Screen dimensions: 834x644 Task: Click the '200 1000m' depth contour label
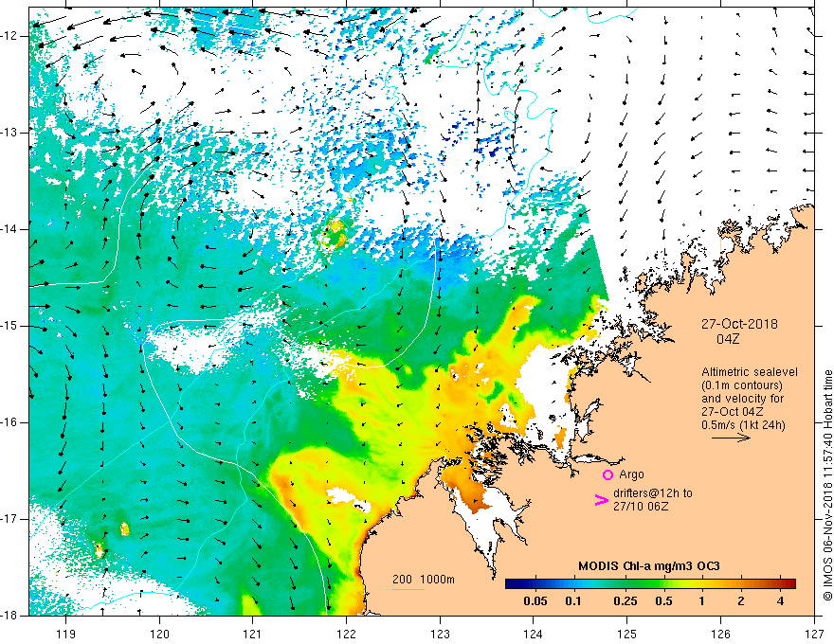(424, 580)
